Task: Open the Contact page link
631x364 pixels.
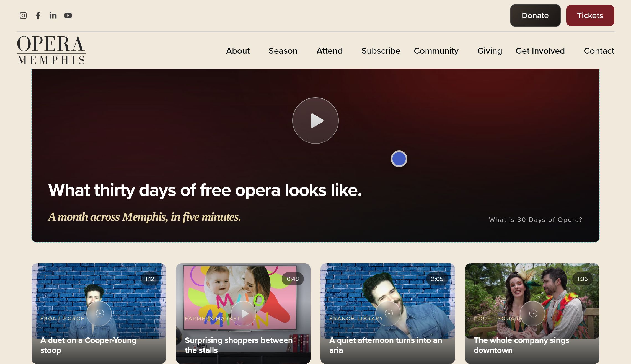Action: pyautogui.click(x=599, y=51)
